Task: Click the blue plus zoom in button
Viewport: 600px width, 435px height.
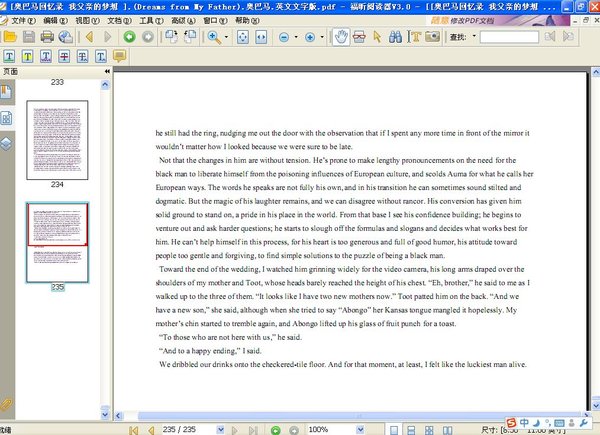Action: click(x=310, y=37)
